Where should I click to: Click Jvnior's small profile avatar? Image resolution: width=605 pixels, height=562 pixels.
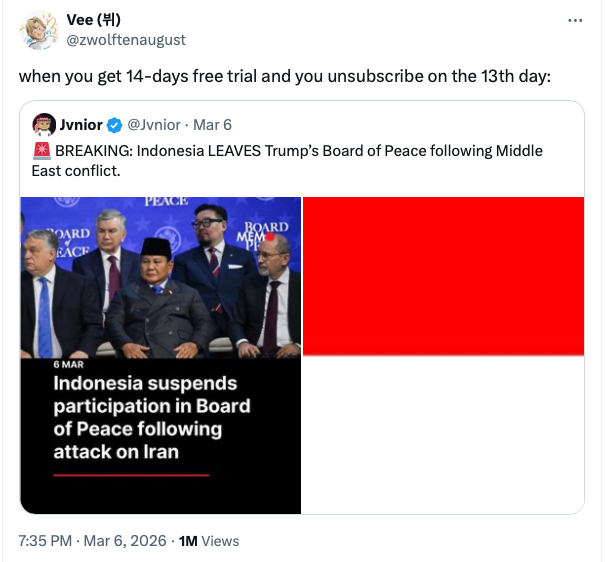43,125
